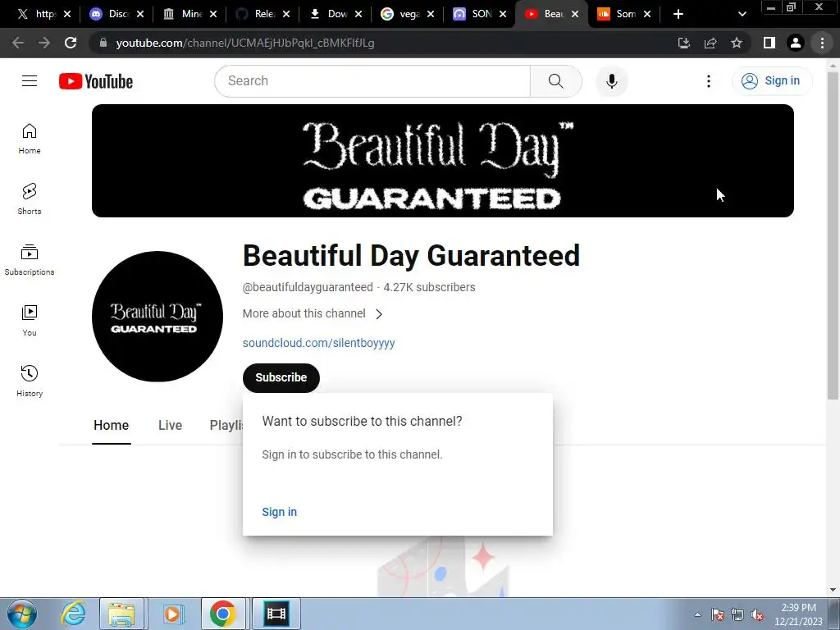Toggle Chrome side panel
This screenshot has width=840, height=630.
click(769, 43)
